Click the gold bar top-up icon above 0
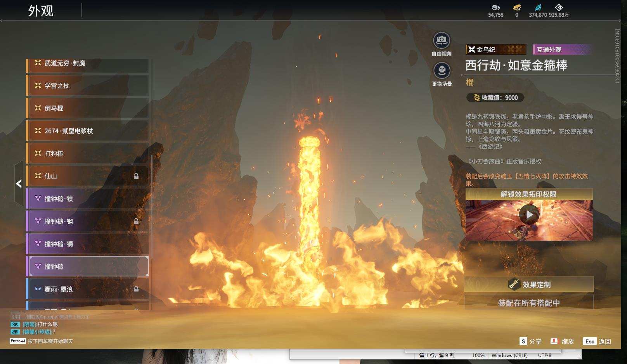627x364 pixels. point(517,7)
